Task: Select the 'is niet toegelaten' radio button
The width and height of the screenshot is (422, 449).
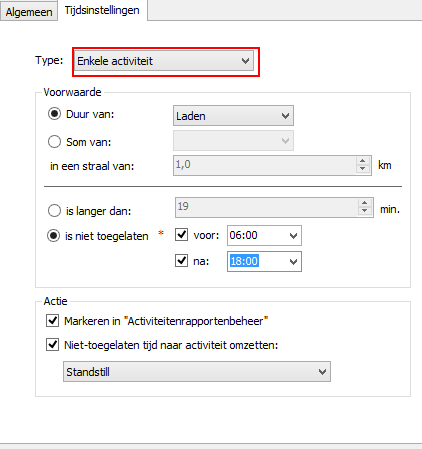Action: click(x=54, y=236)
